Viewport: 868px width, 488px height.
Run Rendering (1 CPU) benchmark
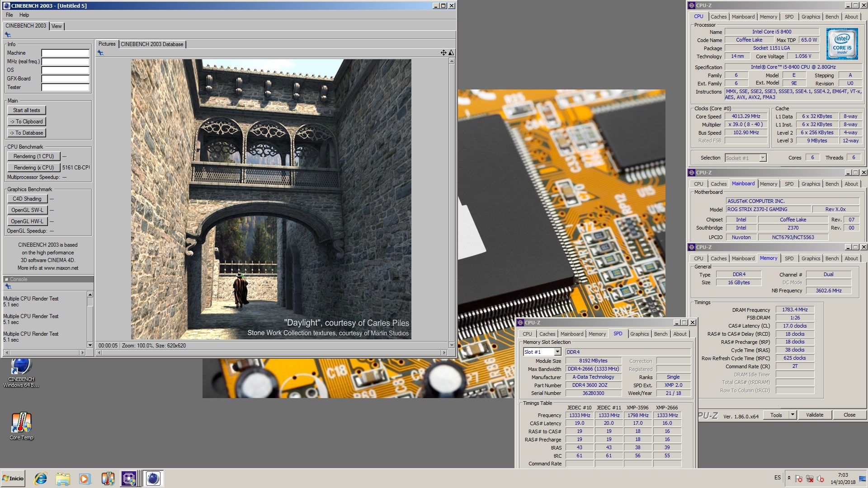tap(33, 156)
